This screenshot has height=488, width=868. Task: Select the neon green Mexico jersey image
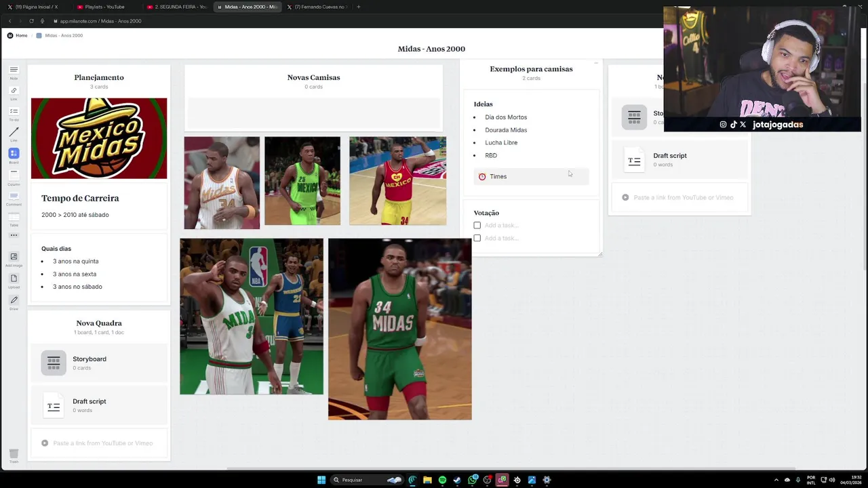coord(302,181)
